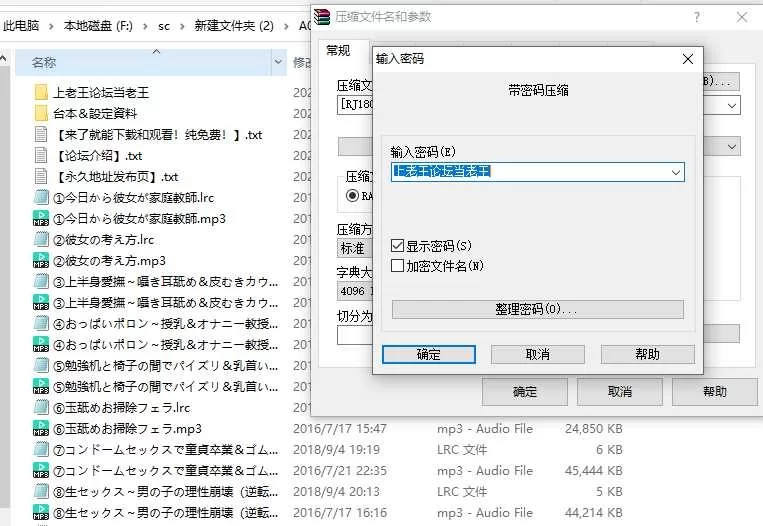
Task: Open 压缩方式 标准 dropdown
Action: (354, 248)
